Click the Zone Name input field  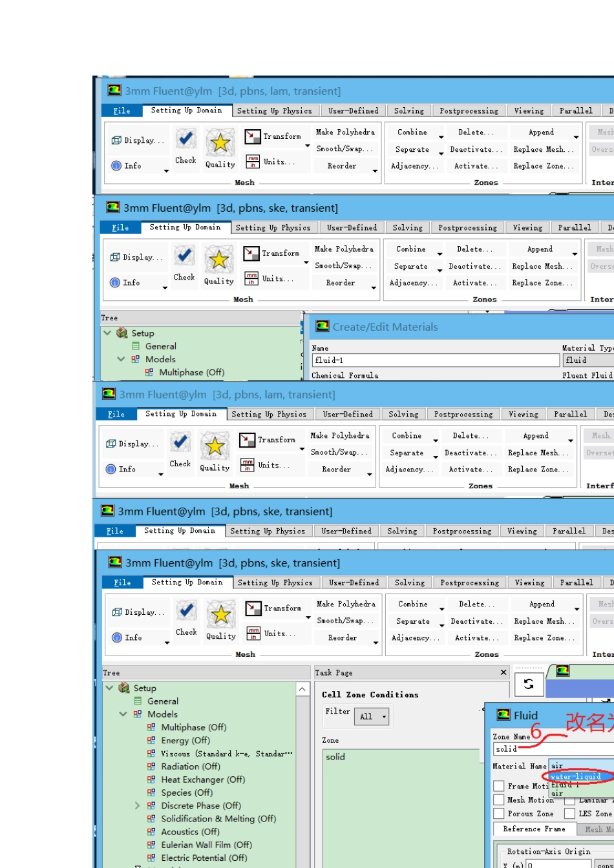pyautogui.click(x=553, y=749)
